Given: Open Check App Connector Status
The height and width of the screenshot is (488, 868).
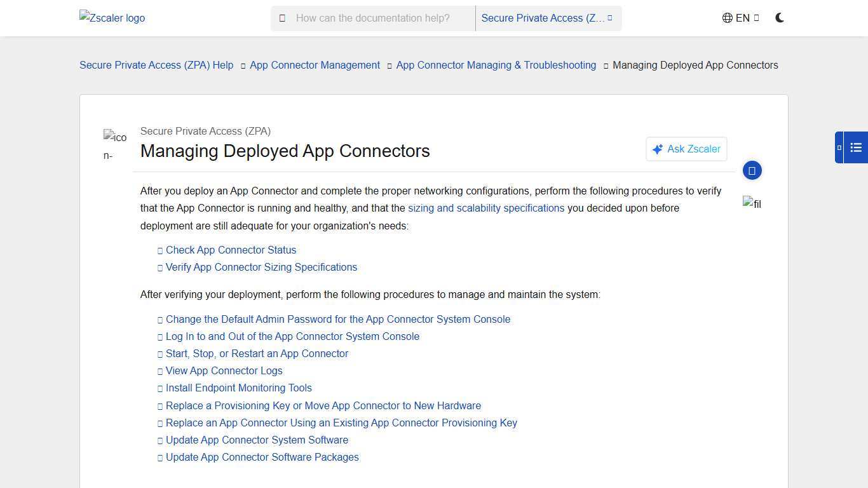Looking at the screenshot, I should (231, 250).
